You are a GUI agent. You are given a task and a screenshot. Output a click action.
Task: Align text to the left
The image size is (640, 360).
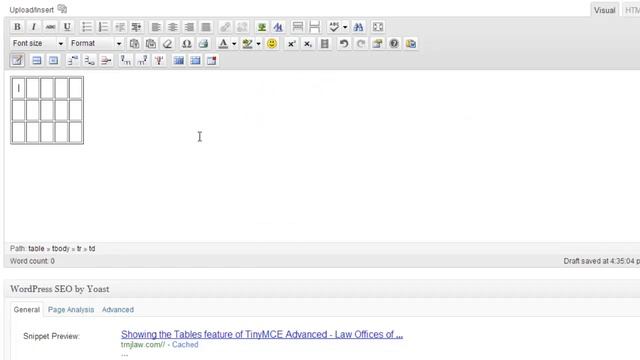click(x=156, y=27)
